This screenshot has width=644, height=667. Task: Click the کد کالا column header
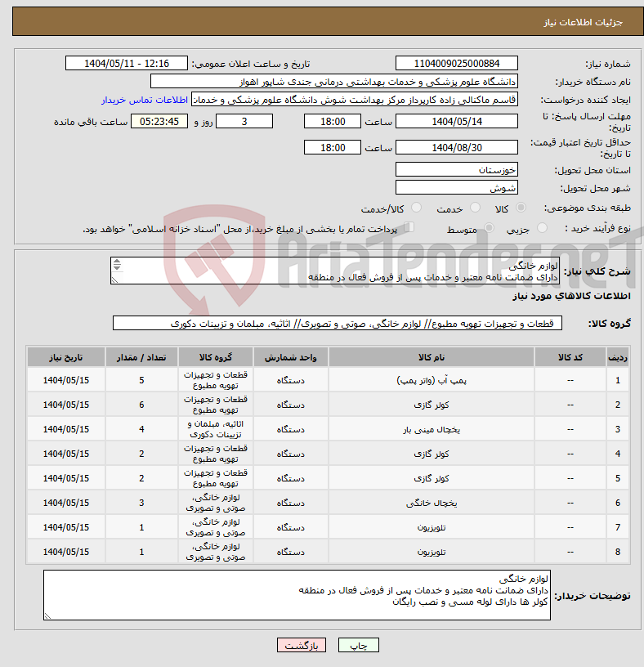pyautogui.click(x=570, y=357)
